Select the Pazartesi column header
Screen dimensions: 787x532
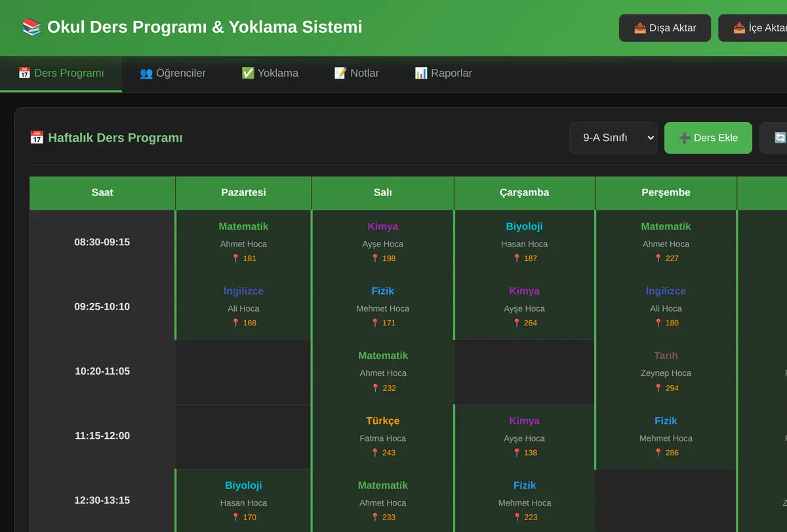point(243,193)
